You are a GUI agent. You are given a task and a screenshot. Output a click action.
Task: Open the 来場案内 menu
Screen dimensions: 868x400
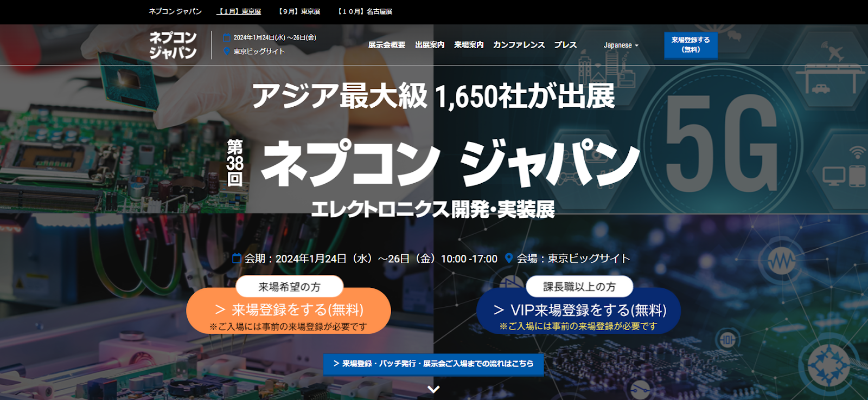(469, 45)
